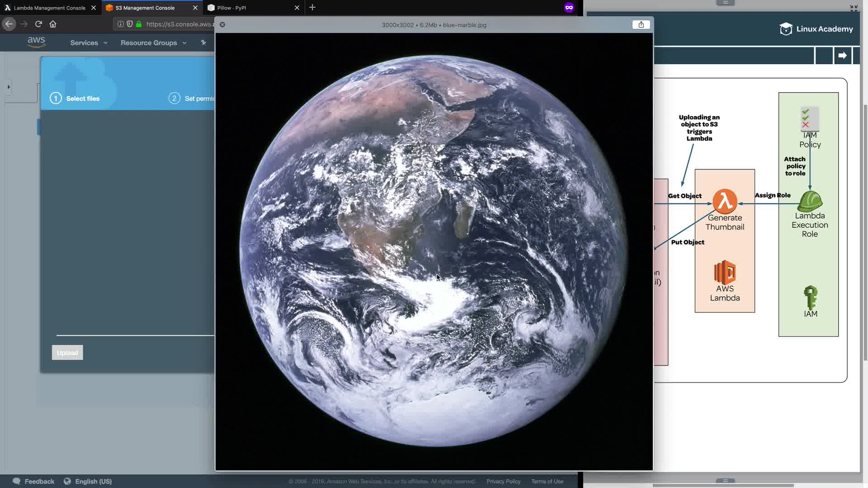868x488 pixels.
Task: Click the Upload button
Action: click(x=67, y=352)
